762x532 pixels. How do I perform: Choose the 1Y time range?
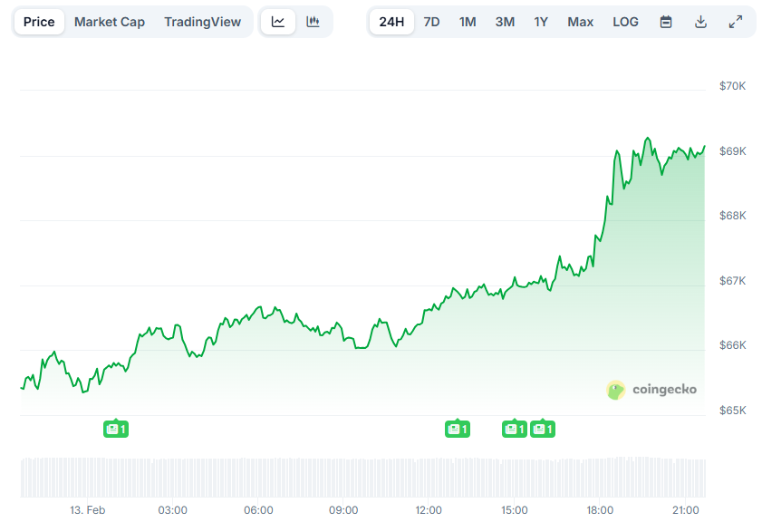tap(541, 21)
